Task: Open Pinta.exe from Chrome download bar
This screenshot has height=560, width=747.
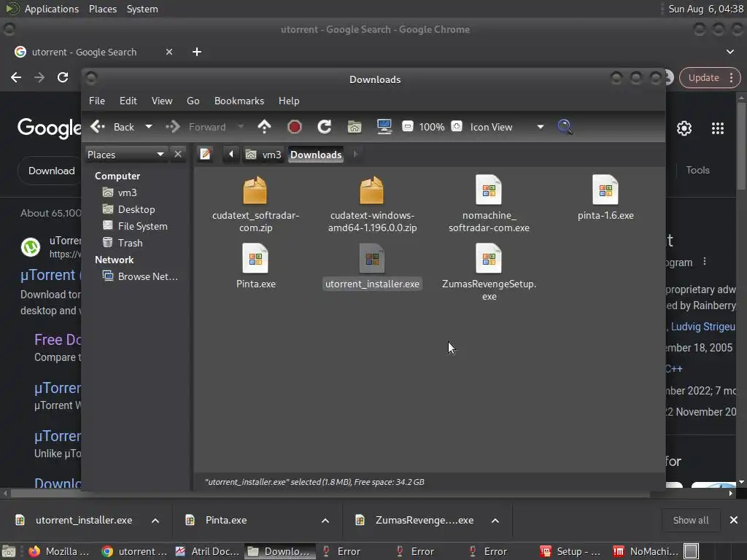Action: coord(217,521)
